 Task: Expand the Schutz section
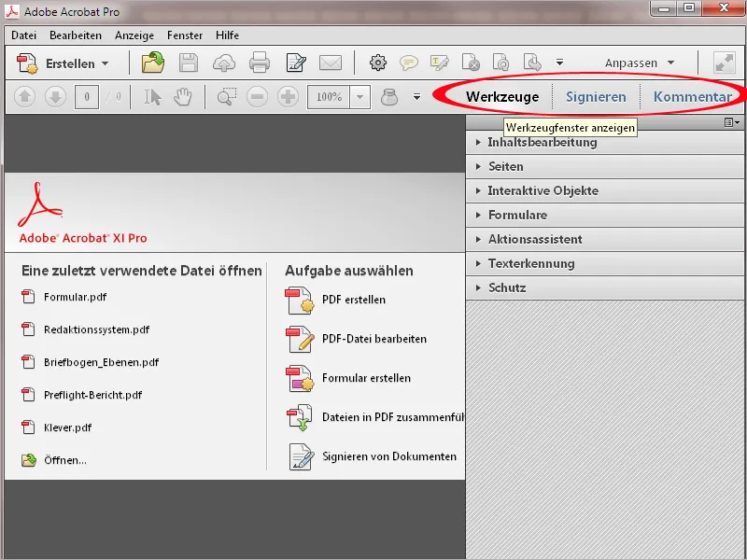click(605, 288)
